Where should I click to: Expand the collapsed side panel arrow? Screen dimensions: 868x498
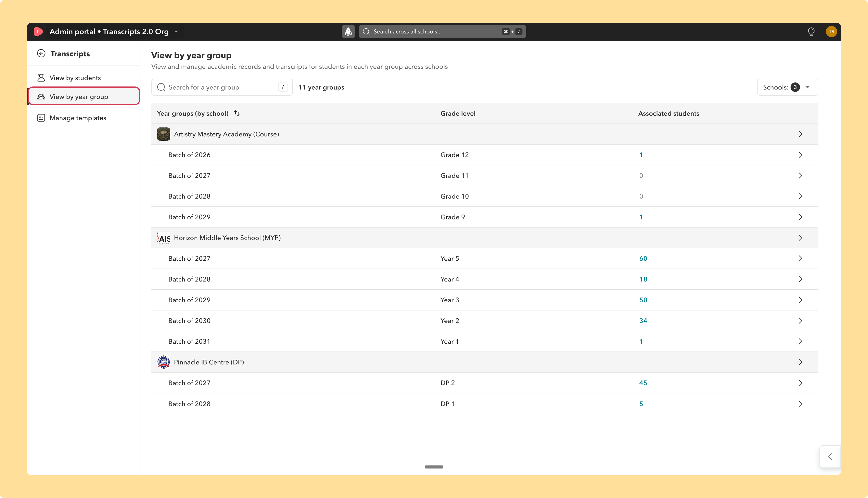(x=830, y=456)
